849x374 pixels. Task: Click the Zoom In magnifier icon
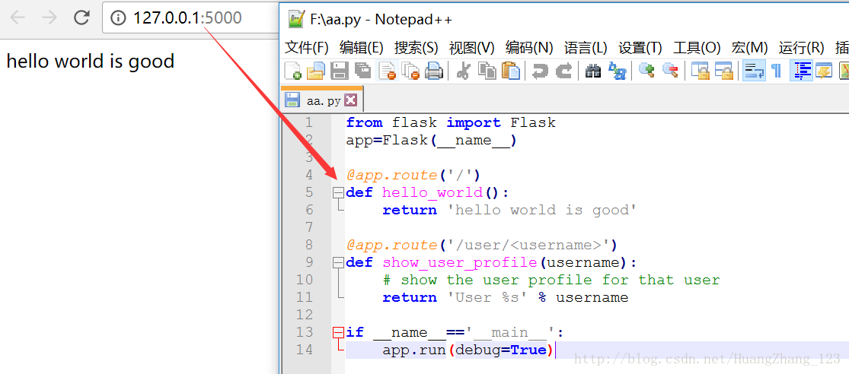point(646,71)
